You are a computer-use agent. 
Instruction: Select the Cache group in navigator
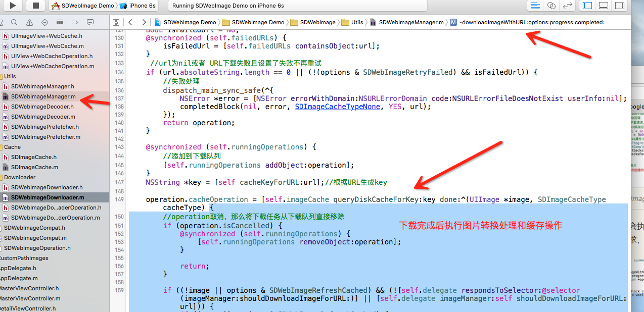click(12, 147)
